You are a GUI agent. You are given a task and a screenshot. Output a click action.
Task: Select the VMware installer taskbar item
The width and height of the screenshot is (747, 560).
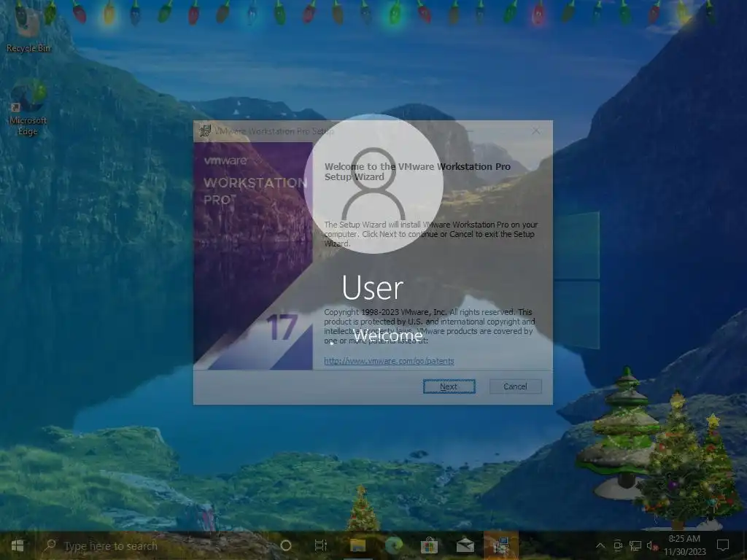(x=500, y=545)
